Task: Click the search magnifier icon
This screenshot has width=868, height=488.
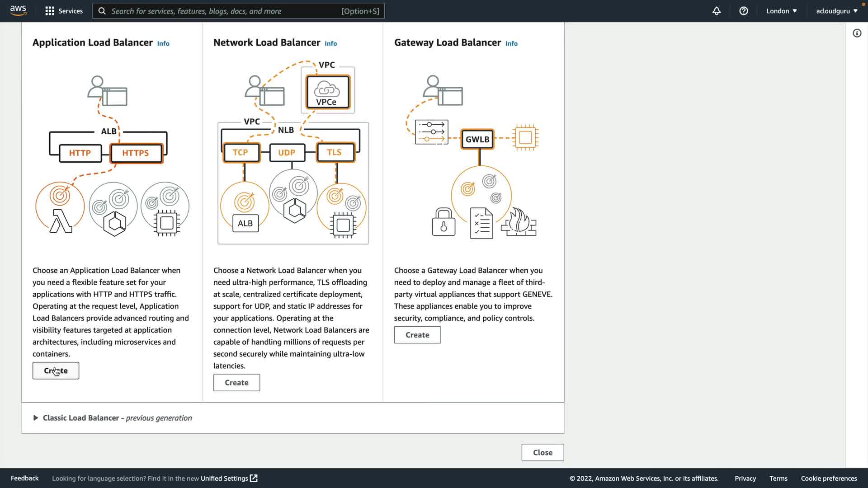Action: (102, 11)
